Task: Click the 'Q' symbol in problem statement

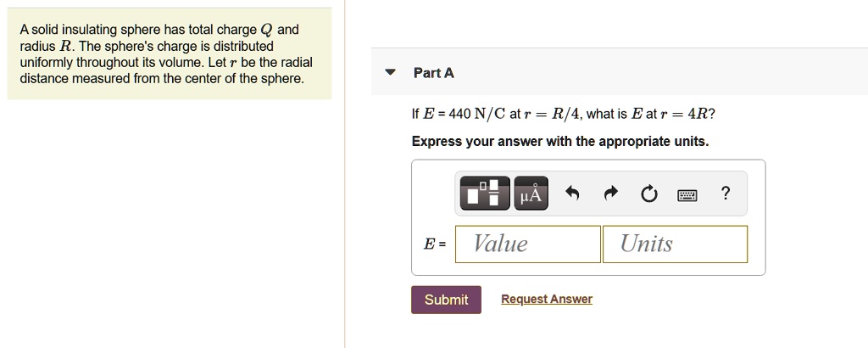Action: click(266, 31)
